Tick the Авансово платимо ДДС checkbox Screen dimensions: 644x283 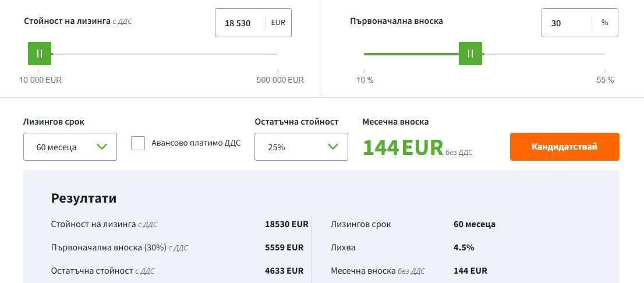pos(138,143)
